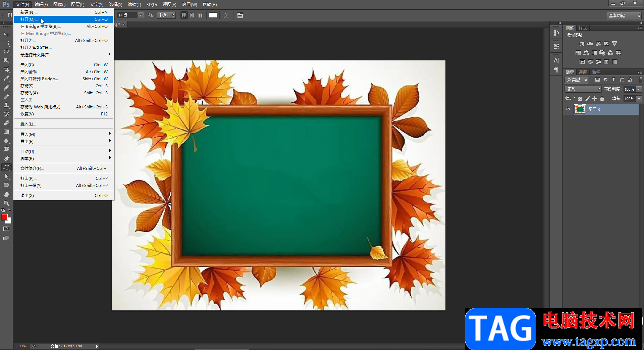Open the blend mode 正常 dropdown
This screenshot has width=644, height=350.
(x=583, y=89)
